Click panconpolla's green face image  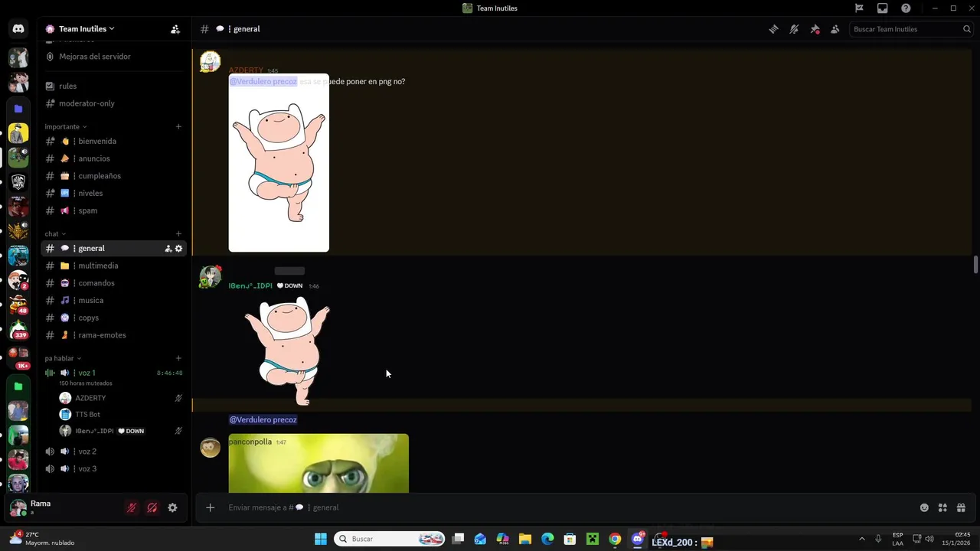pyautogui.click(x=318, y=463)
